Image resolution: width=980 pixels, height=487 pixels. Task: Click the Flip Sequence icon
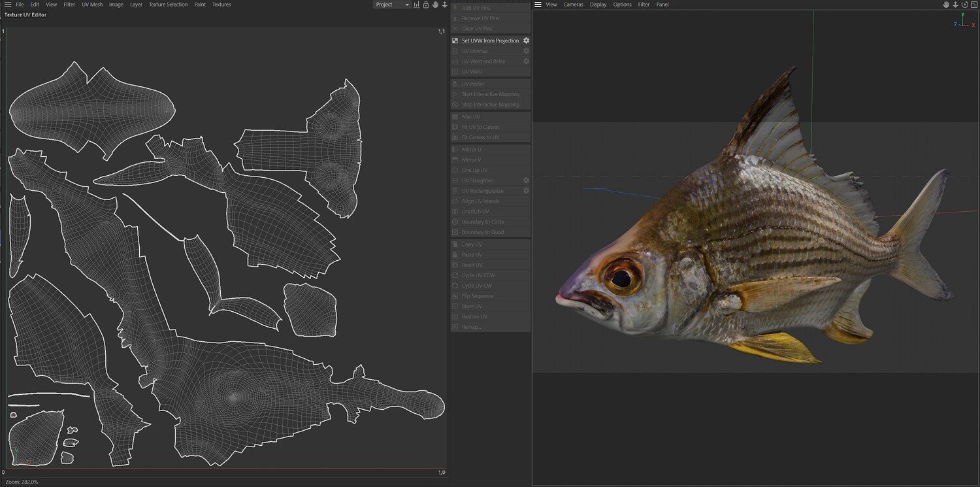pos(455,296)
